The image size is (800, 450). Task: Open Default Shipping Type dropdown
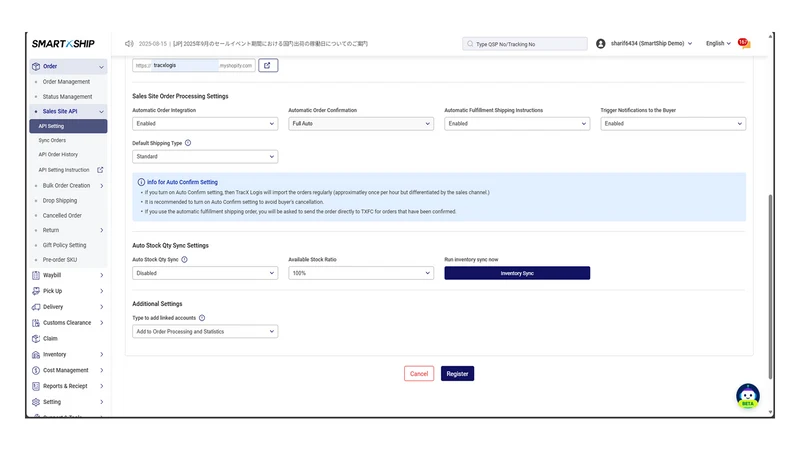[x=205, y=157]
